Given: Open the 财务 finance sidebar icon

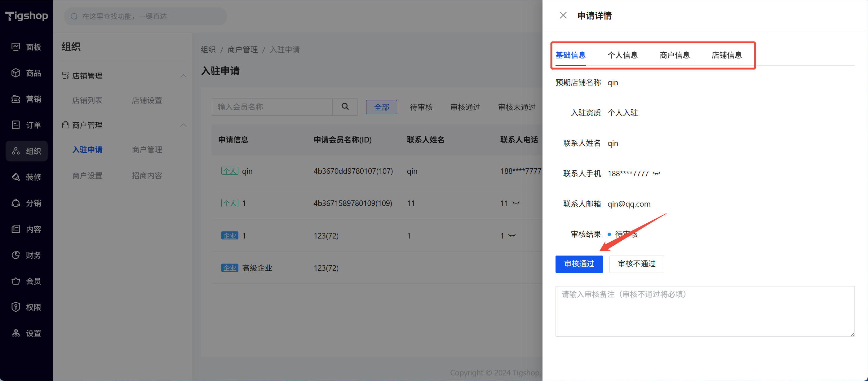Looking at the screenshot, I should [16, 255].
